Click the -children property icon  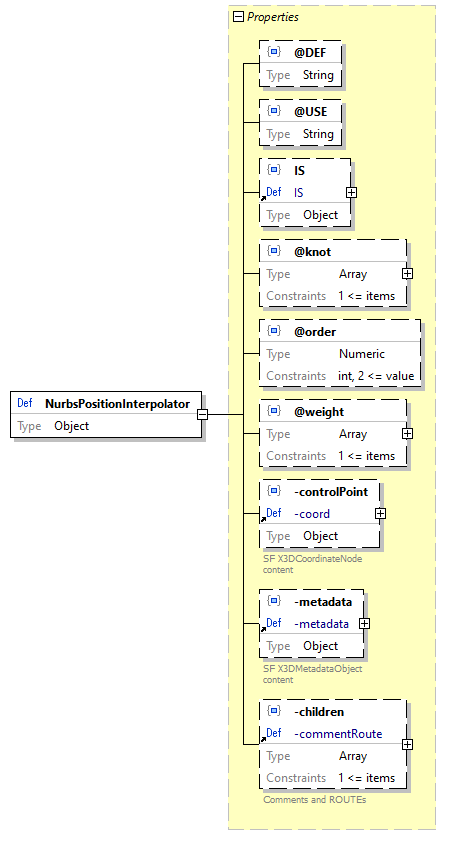274,711
